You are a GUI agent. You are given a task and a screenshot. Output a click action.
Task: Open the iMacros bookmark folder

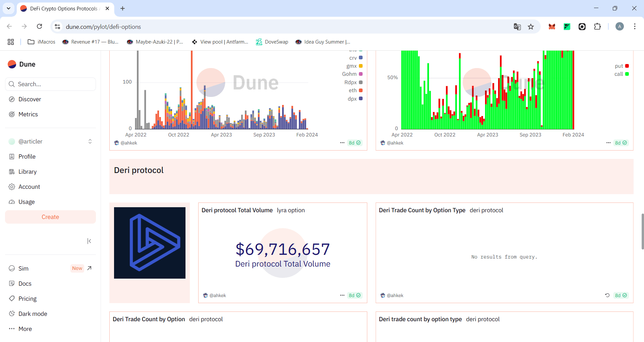[42, 42]
